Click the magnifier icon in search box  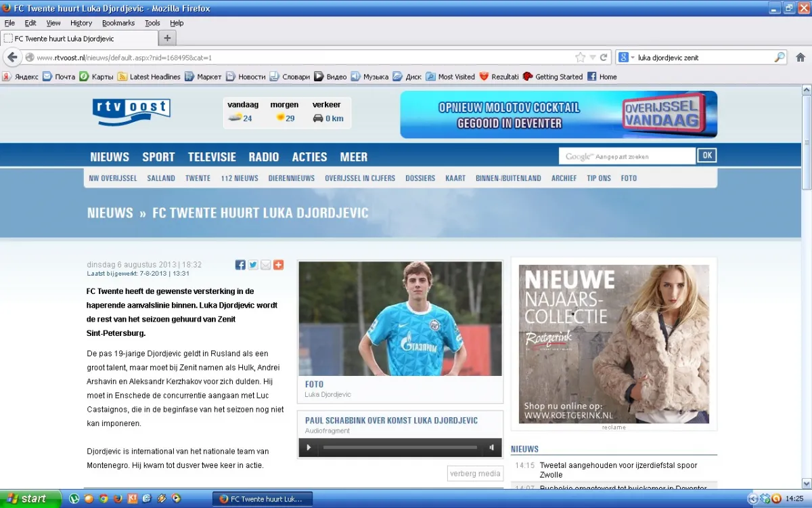(x=780, y=58)
